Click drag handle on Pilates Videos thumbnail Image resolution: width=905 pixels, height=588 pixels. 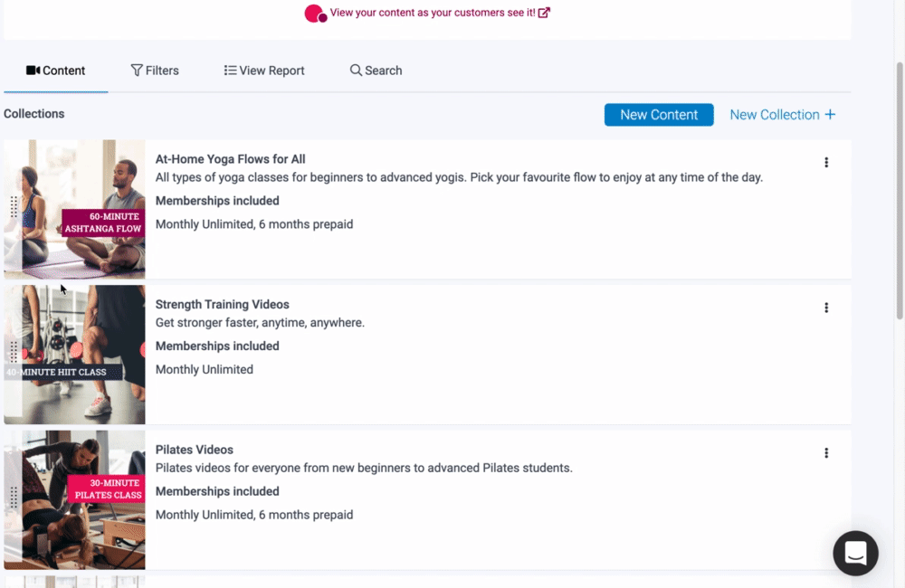click(14, 497)
